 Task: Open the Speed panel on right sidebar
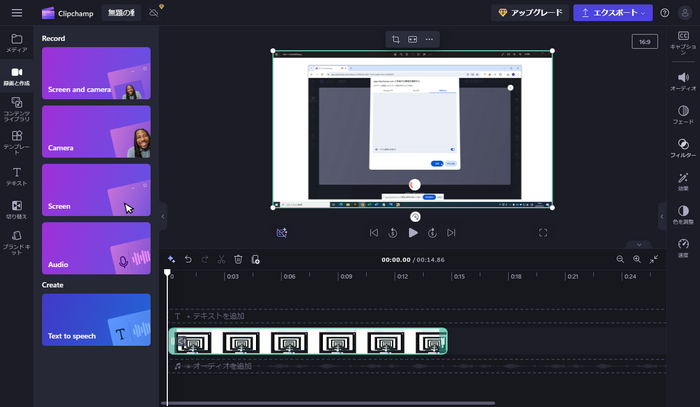tap(683, 247)
